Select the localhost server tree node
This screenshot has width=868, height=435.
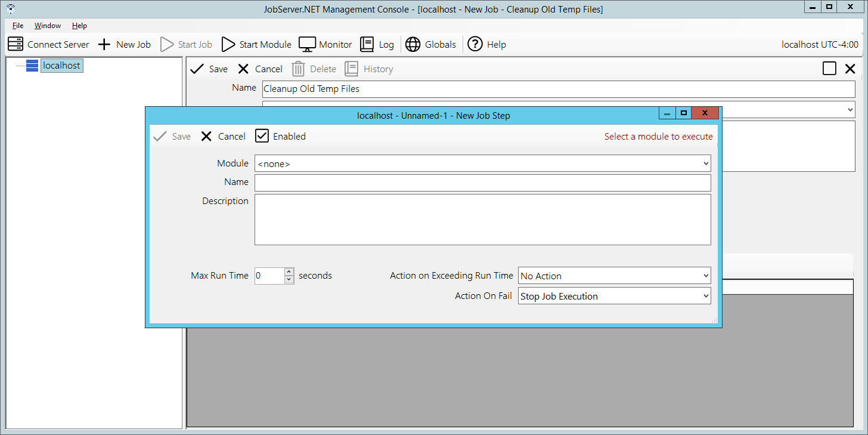click(61, 66)
